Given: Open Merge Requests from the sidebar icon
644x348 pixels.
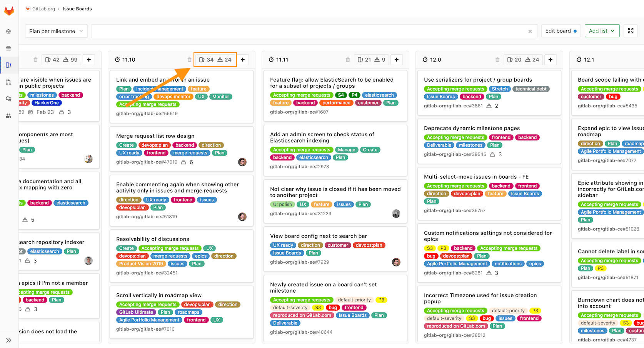Looking at the screenshot, I should pyautogui.click(x=8, y=82).
